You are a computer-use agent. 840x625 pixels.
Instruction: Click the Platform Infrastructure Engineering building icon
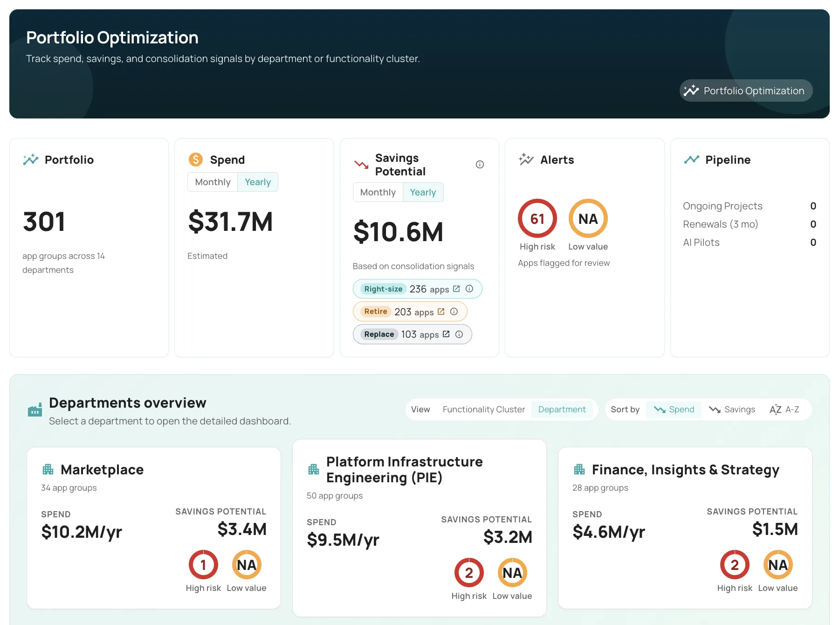pos(314,469)
